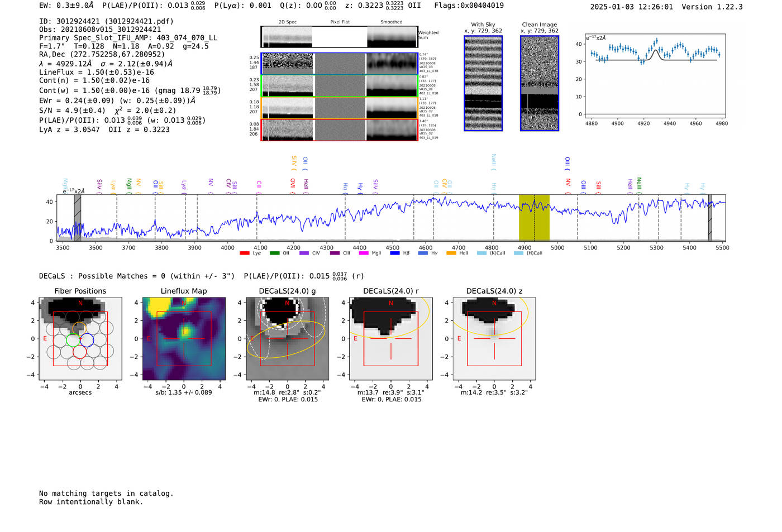The width and height of the screenshot is (782, 532).
Task: Select the orange-bordered 2D spectrum row
Action: (340, 107)
